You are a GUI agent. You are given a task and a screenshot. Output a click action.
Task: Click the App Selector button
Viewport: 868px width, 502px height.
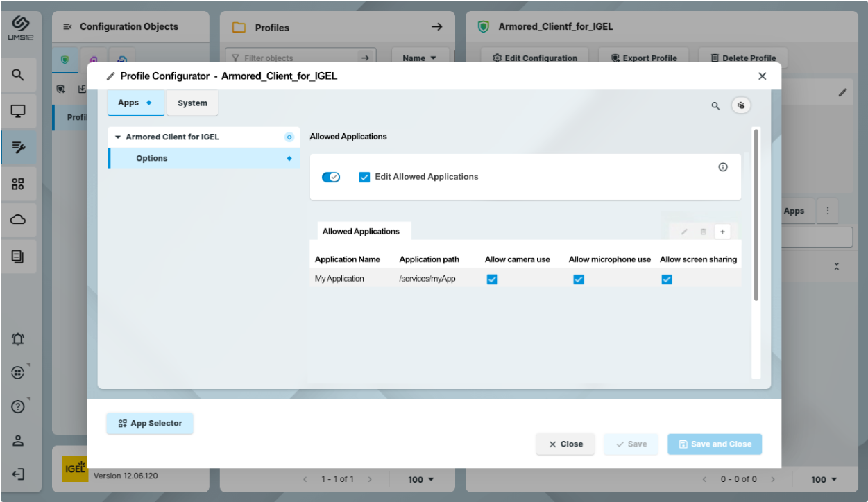point(150,424)
